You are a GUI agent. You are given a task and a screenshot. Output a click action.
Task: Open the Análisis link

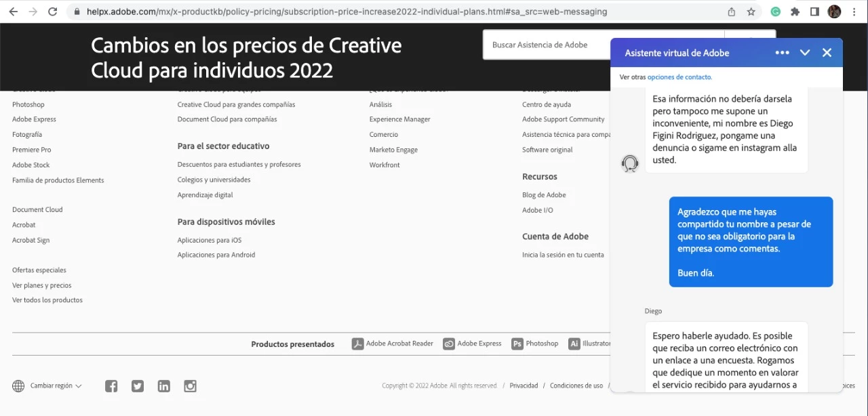380,104
